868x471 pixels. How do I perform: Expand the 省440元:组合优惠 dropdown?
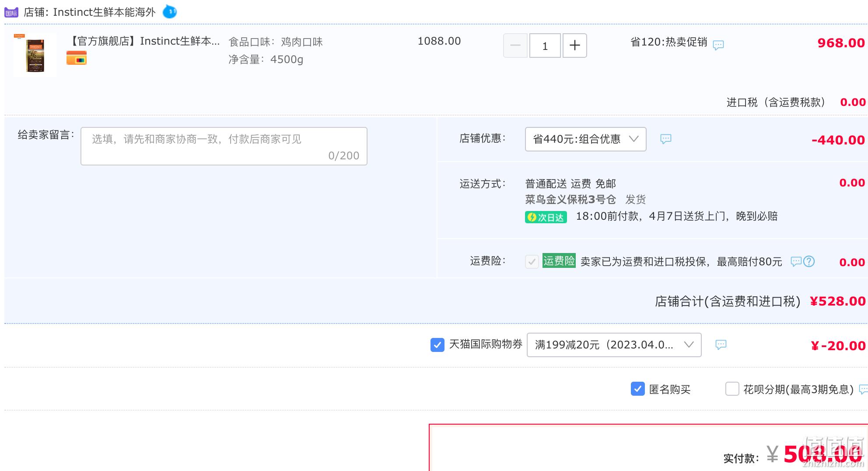click(586, 139)
